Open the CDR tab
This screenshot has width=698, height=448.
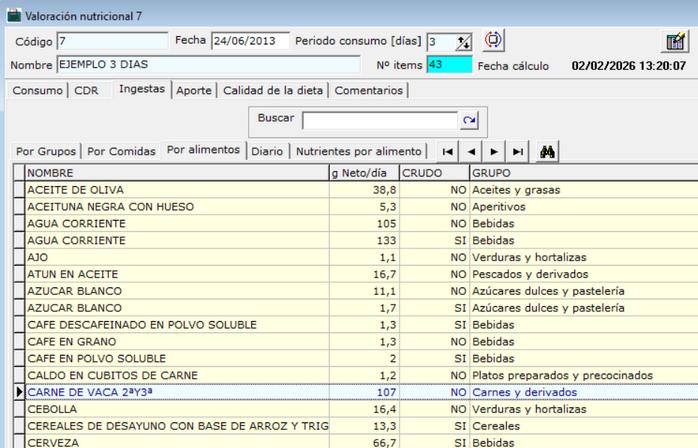[x=87, y=90]
